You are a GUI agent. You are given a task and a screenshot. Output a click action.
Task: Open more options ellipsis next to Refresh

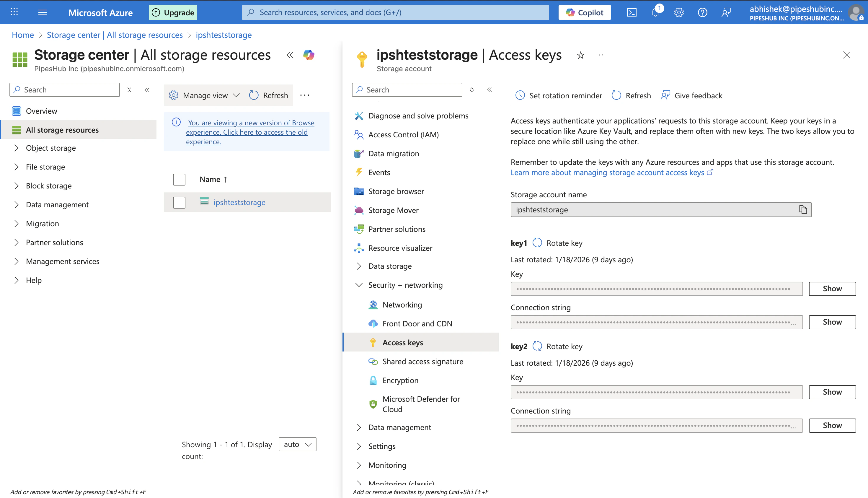[305, 95]
